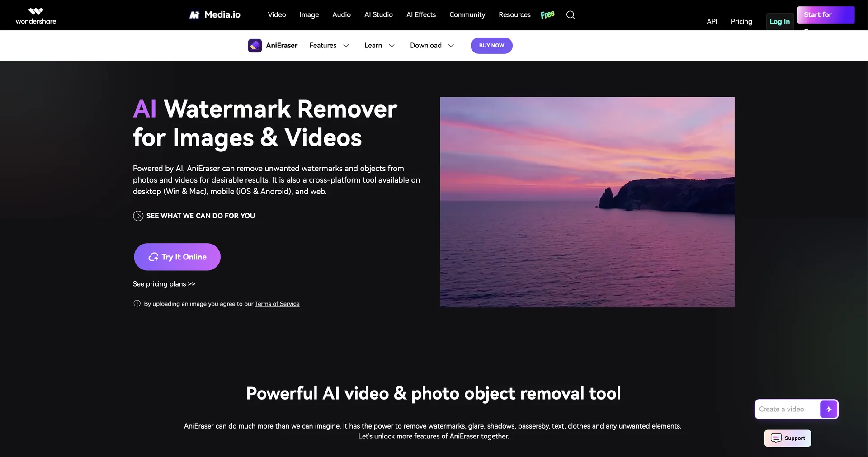Viewport: 868px width, 457px height.
Task: Click the sunset seascape preview video
Action: pyautogui.click(x=587, y=202)
